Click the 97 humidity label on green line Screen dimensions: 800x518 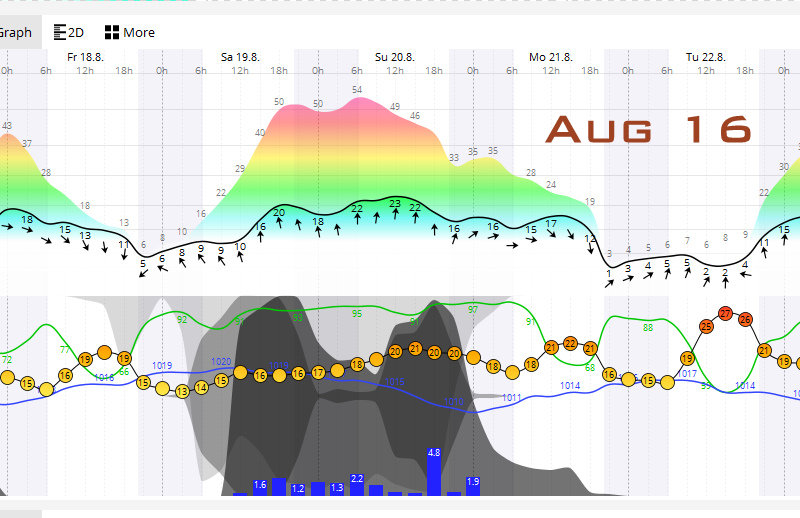[473, 310]
